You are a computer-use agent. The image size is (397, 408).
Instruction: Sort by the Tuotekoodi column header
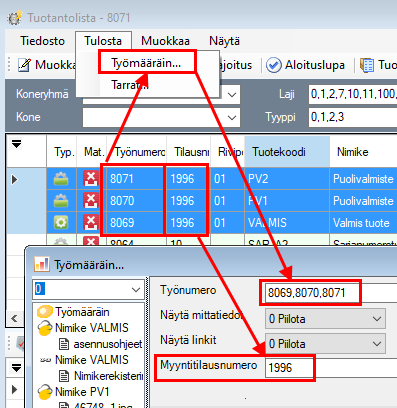[x=287, y=152]
